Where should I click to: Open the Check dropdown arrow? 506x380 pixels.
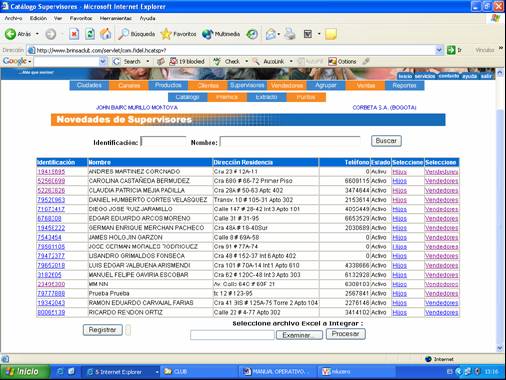pos(247,61)
